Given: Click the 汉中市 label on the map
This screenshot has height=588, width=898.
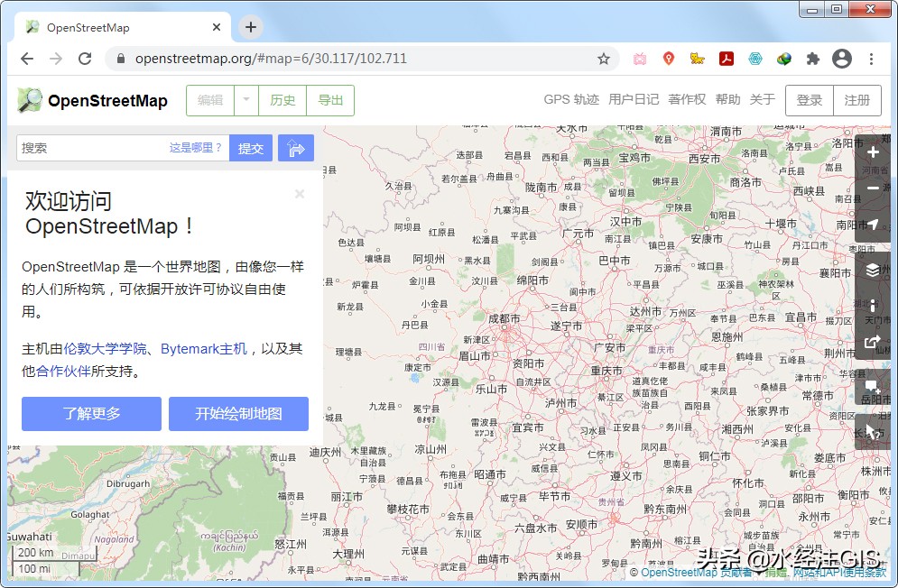Looking at the screenshot, I should pos(625,221).
